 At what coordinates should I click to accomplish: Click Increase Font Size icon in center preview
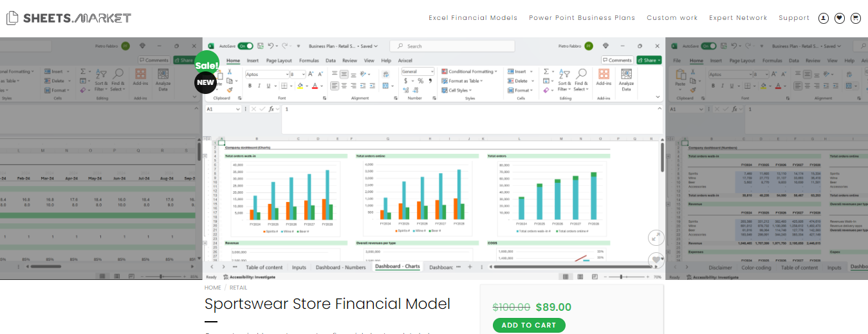311,74
